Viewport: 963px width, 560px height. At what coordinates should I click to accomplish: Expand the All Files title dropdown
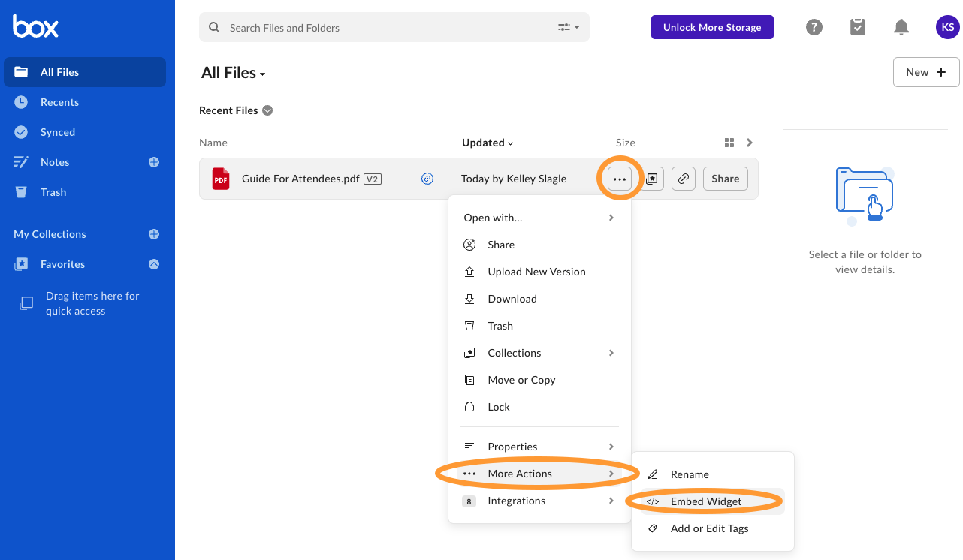coord(262,74)
